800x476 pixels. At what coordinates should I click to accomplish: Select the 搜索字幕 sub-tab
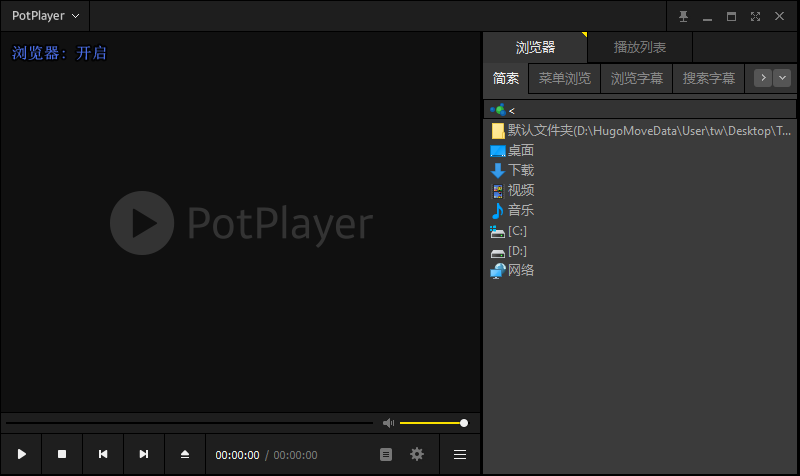[709, 78]
